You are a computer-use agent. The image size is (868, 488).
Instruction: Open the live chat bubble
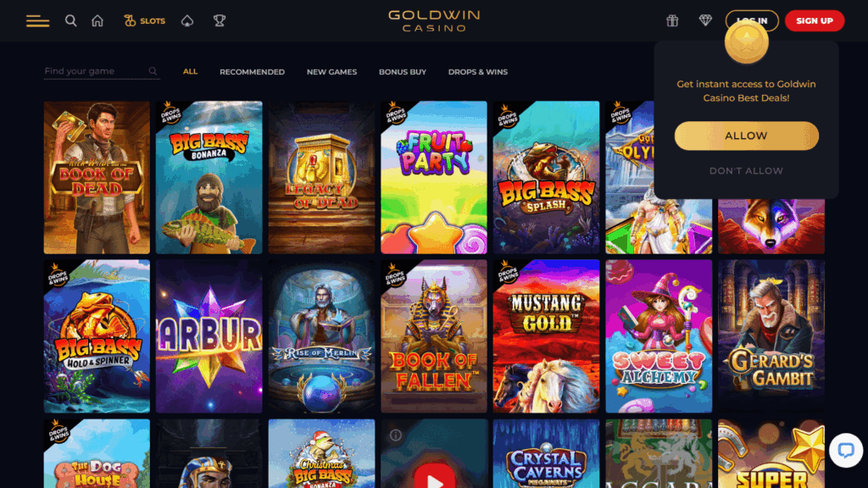846,450
